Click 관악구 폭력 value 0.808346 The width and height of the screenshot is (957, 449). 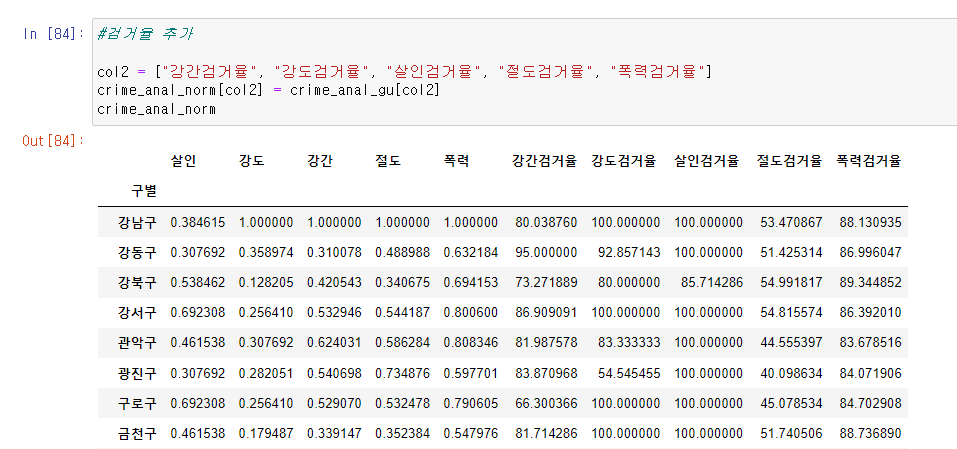[x=471, y=343]
